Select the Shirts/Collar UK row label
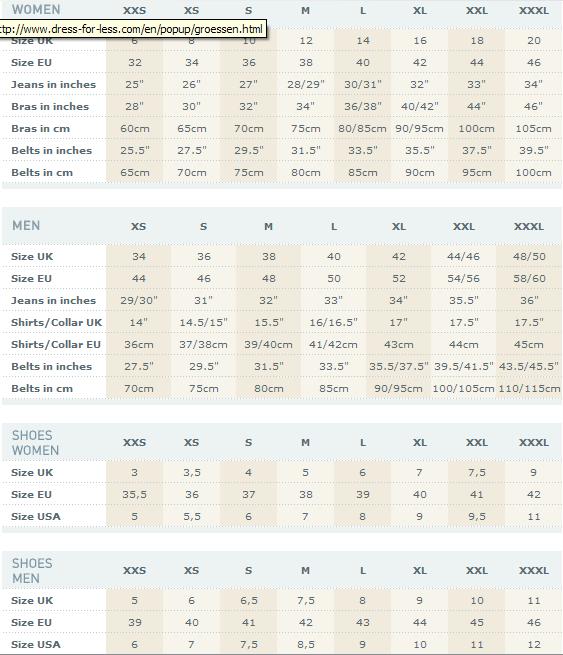 [56, 322]
